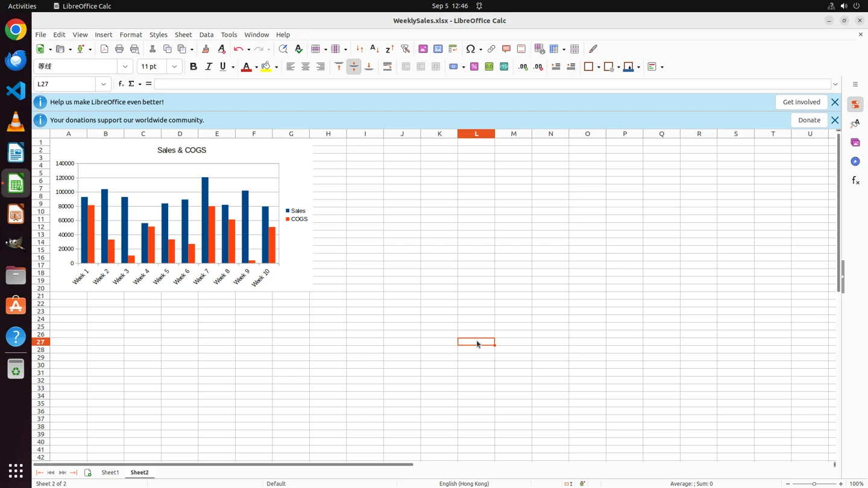Insert a special character with Omega icon

[471, 49]
